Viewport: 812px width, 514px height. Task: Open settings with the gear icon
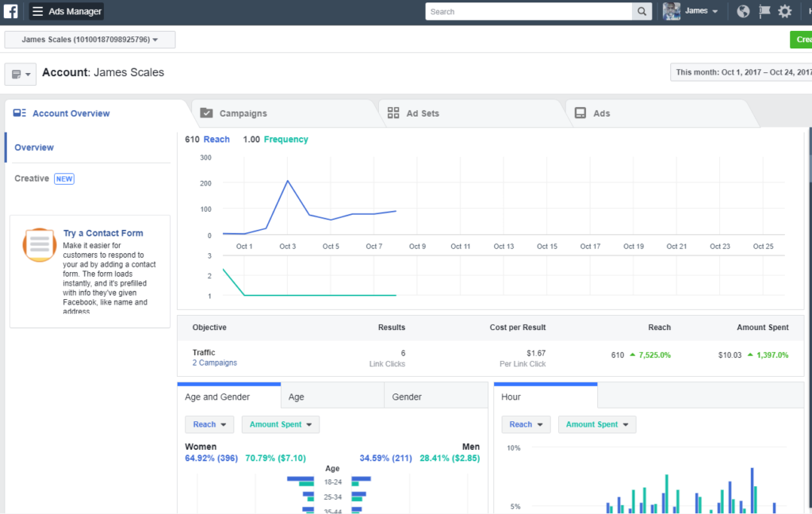pos(785,11)
